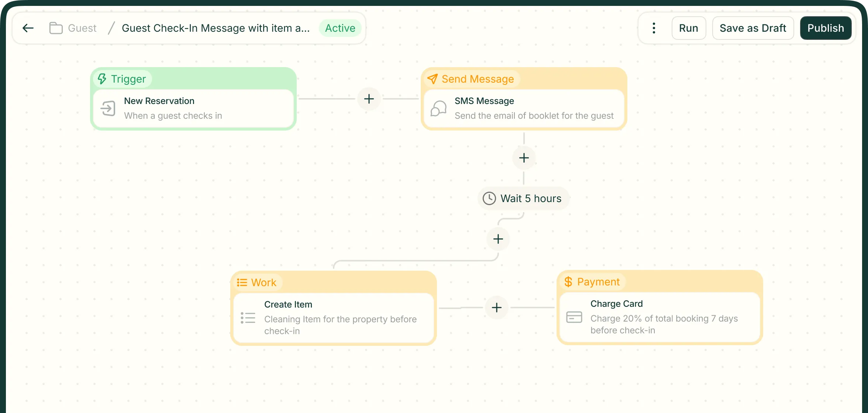Select the Trigger lightning bolt icon

[x=102, y=79]
